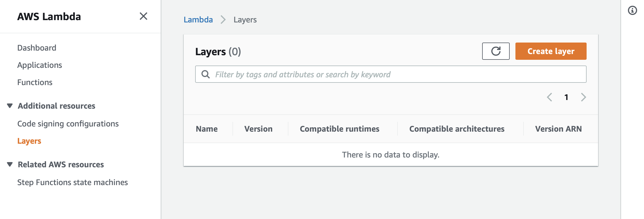Open Code signing configurations
The height and width of the screenshot is (219, 644).
point(68,124)
